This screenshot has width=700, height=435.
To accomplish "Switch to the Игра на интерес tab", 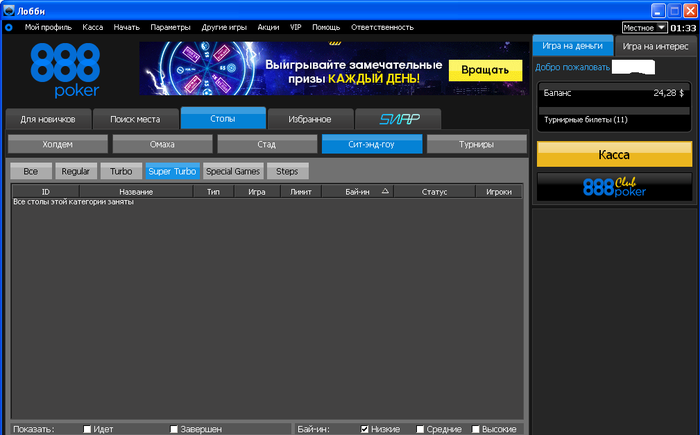I will [x=655, y=46].
